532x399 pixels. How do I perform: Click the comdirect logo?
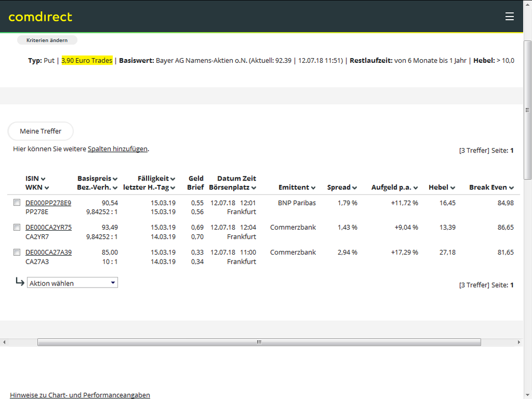40,17
